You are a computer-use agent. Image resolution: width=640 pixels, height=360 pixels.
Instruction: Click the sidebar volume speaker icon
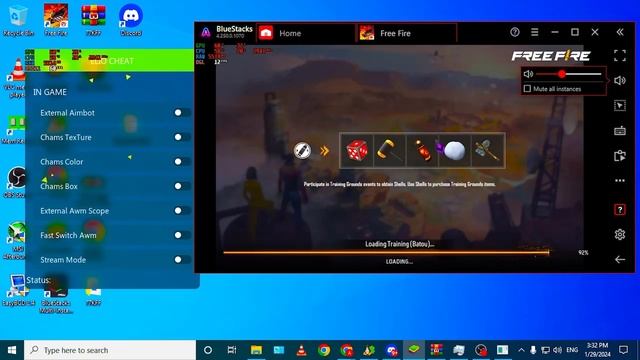[620, 80]
